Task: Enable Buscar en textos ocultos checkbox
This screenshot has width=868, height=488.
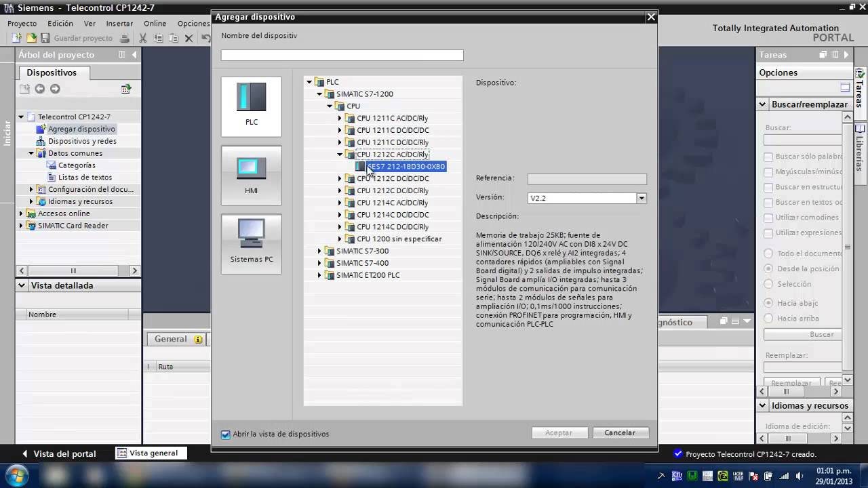Action: pyautogui.click(x=768, y=203)
